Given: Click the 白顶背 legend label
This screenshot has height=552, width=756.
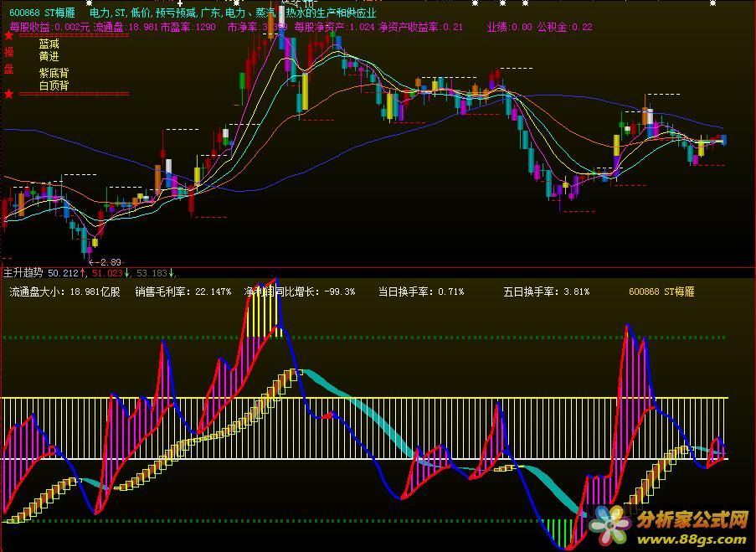Looking at the screenshot, I should click(x=54, y=85).
